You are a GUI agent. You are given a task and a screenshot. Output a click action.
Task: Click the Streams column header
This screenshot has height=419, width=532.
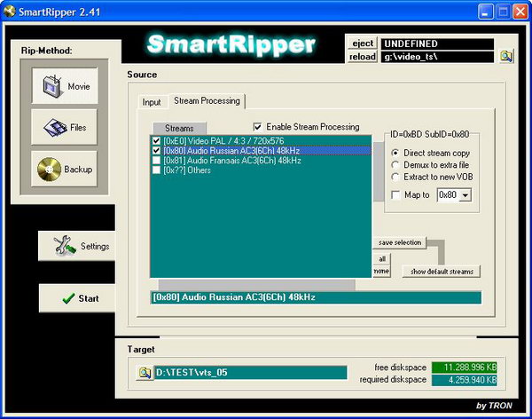coord(179,128)
